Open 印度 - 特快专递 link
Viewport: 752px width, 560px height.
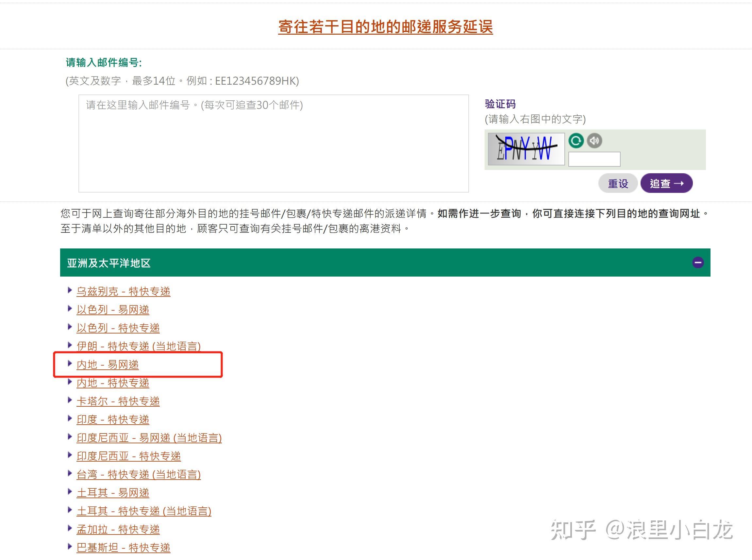pyautogui.click(x=113, y=420)
